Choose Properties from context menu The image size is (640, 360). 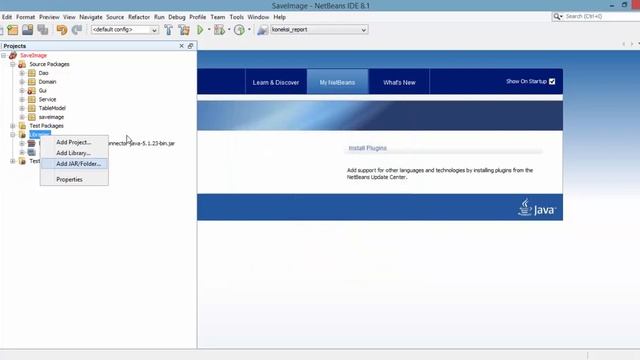click(74, 180)
